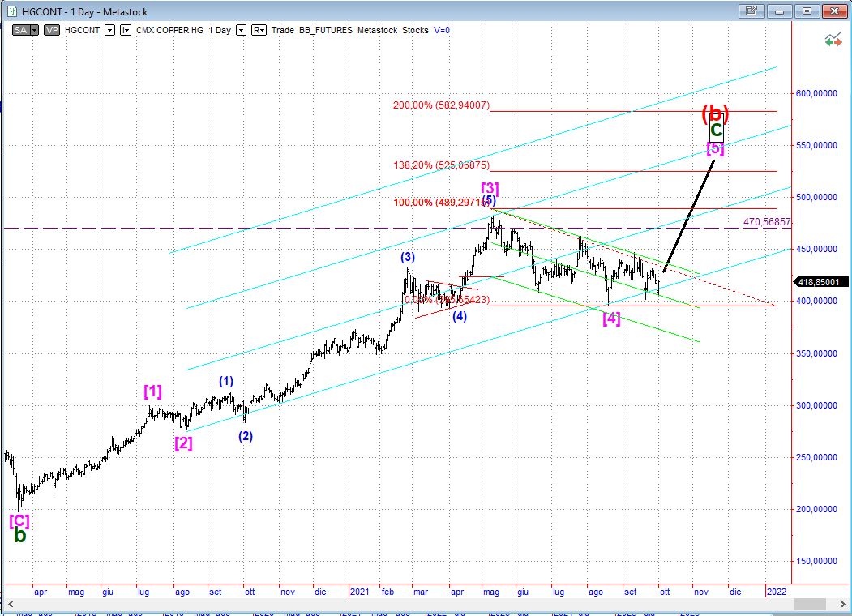Image resolution: width=852 pixels, height=616 pixels.
Task: Click the horizontal scrollbar right arrow
Action: pos(841,604)
